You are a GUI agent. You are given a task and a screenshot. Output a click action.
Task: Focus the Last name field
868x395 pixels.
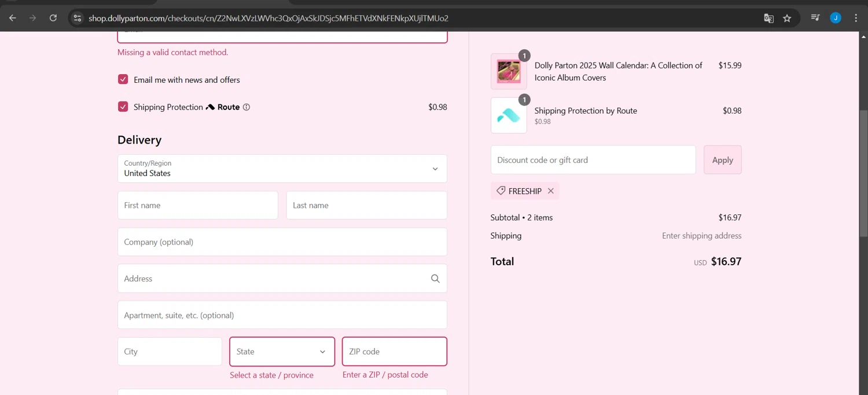[x=367, y=205]
